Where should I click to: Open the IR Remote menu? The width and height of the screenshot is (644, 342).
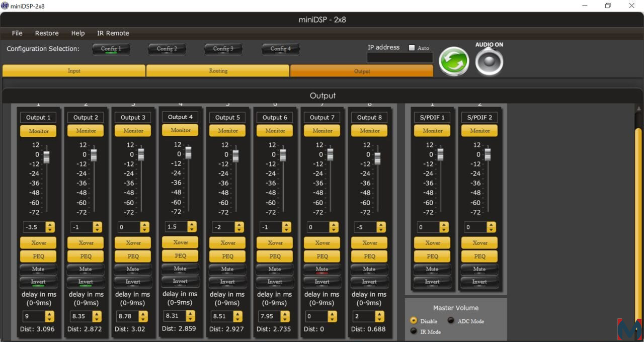tap(113, 33)
